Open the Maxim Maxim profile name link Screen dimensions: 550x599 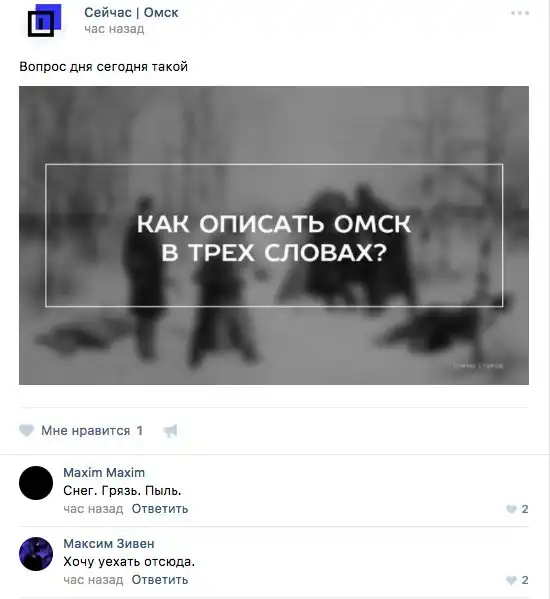(104, 473)
